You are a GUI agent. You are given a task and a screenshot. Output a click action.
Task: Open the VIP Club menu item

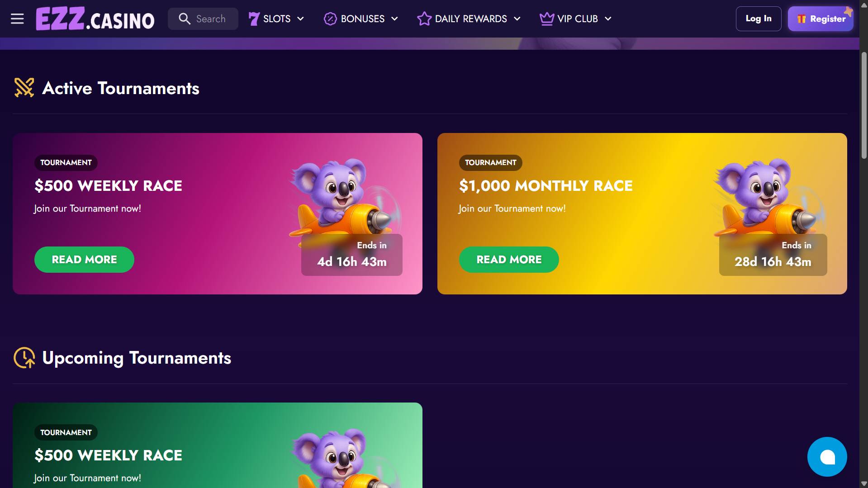[578, 19]
